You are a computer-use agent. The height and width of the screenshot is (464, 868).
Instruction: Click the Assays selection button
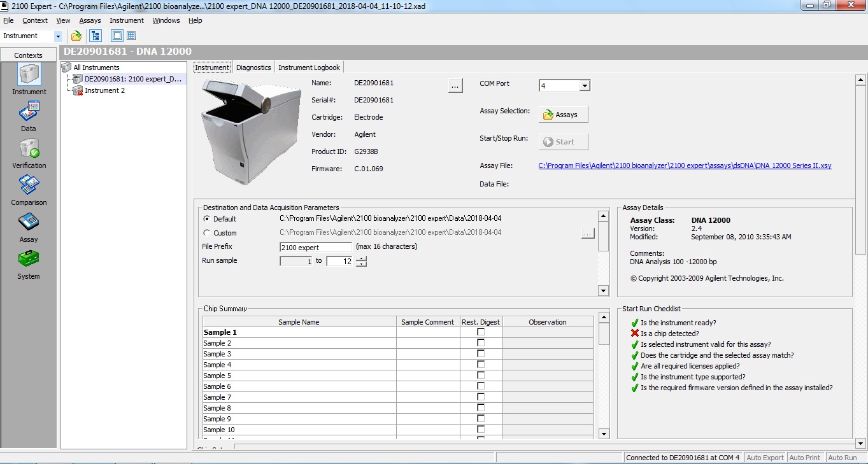563,114
